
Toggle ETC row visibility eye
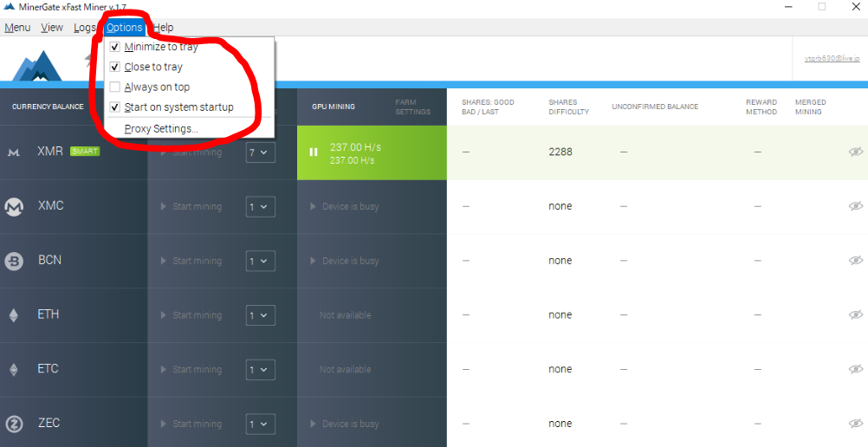coord(856,369)
